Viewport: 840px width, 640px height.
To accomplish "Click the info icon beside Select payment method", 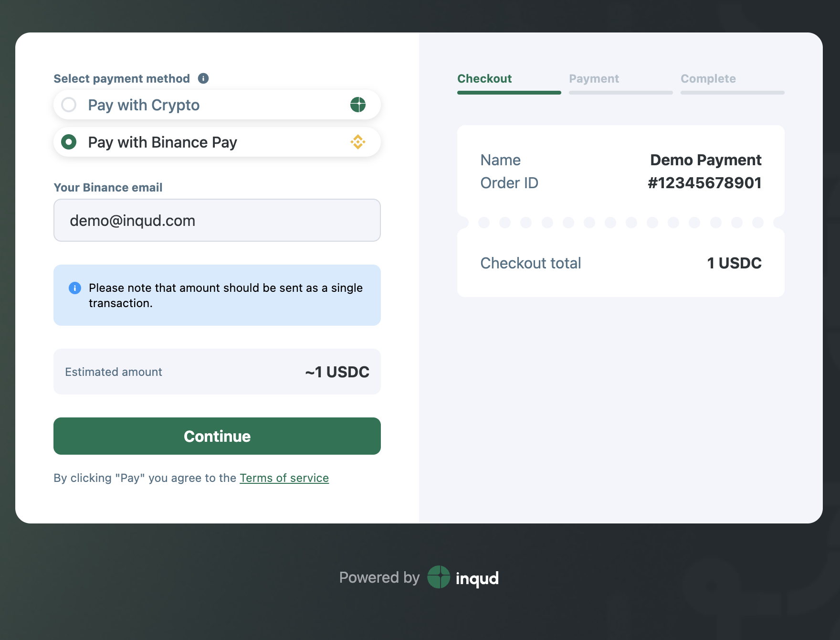I will tap(203, 78).
